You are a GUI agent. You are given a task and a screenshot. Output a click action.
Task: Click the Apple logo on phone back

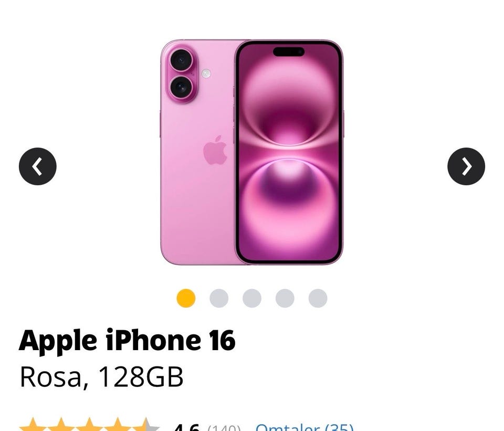215,150
